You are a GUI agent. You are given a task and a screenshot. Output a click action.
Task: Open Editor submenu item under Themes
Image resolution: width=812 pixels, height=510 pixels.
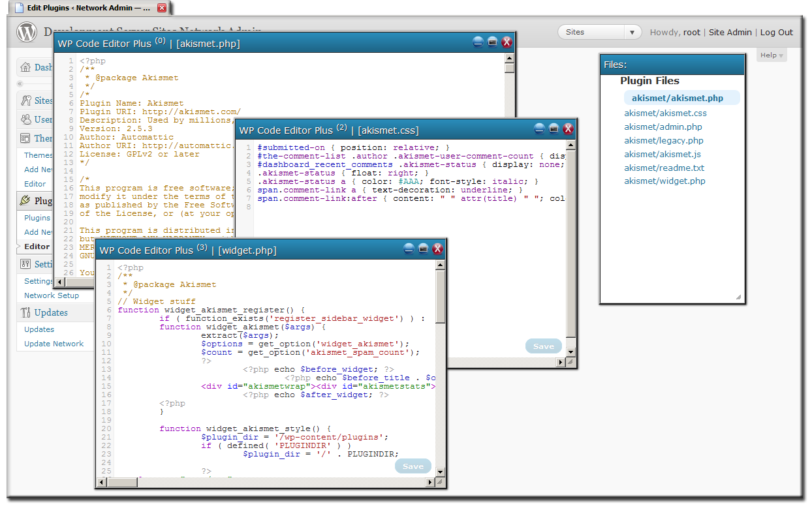35,184
